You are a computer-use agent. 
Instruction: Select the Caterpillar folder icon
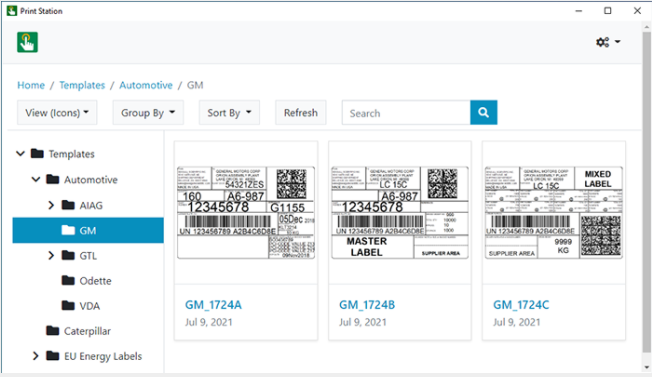tap(53, 331)
